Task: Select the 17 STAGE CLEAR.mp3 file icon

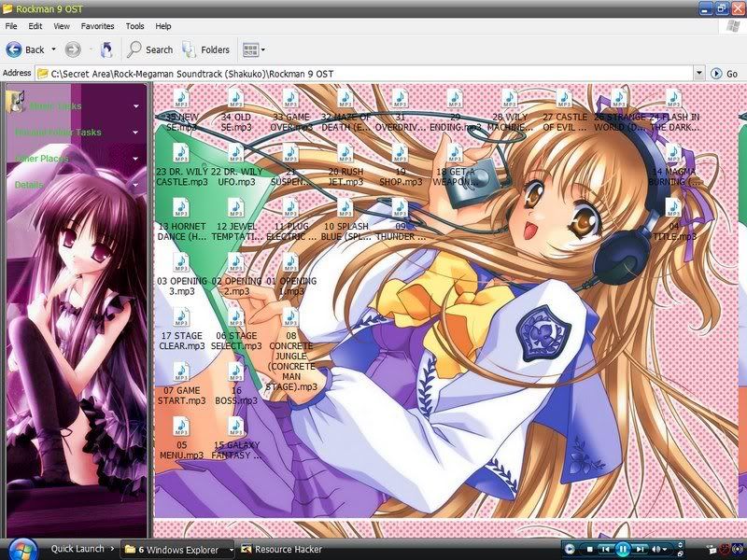Action: (x=181, y=317)
